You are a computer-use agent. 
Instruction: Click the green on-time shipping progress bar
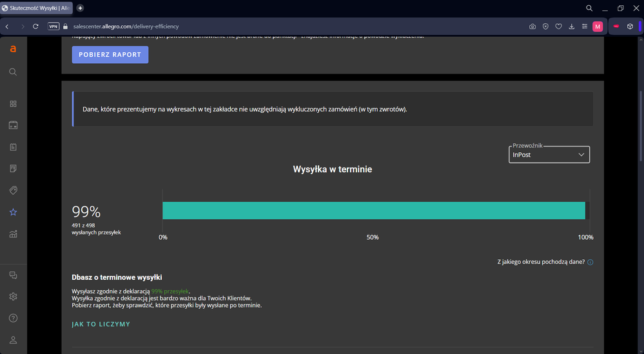(x=373, y=211)
